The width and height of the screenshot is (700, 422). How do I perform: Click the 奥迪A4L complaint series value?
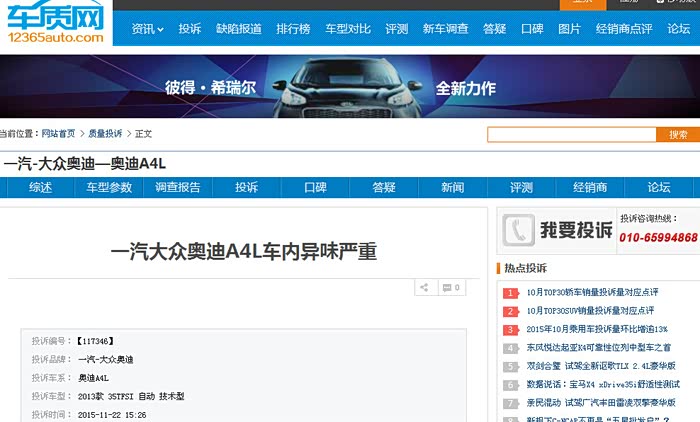(x=93, y=378)
